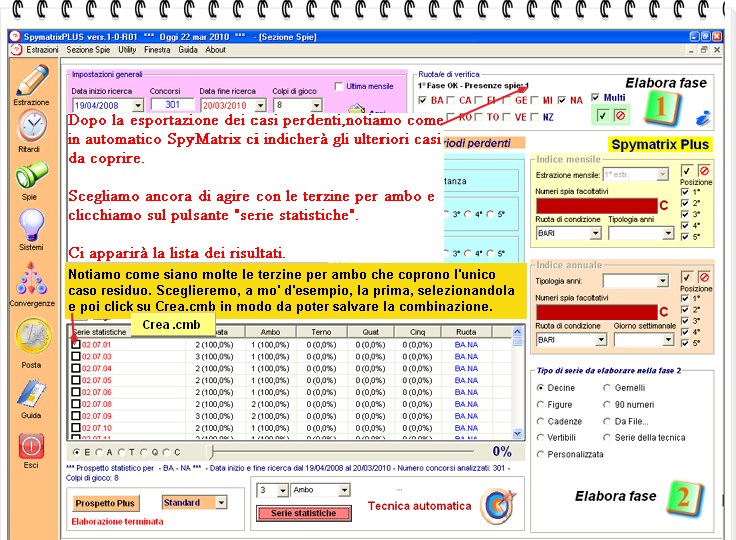Screen dimensions: 736x540
Task: Check the row 02.07.05 checkbox
Action: (x=76, y=380)
